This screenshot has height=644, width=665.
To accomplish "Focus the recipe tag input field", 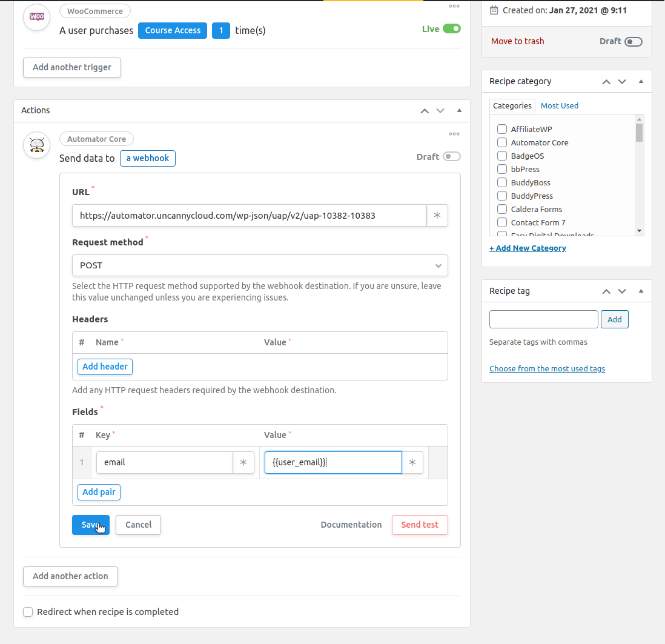I will (544, 319).
